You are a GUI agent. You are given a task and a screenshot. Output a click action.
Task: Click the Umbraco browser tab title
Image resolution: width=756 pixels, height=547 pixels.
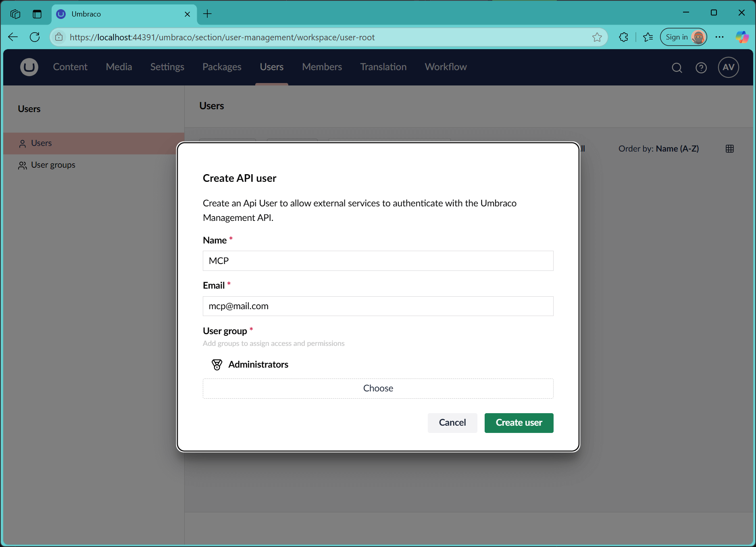point(86,14)
